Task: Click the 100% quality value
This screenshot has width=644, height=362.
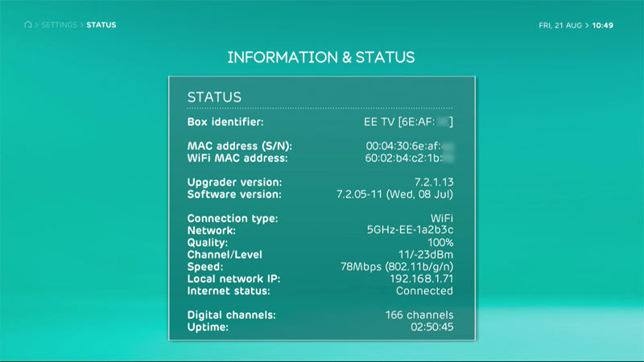Action: (440, 243)
